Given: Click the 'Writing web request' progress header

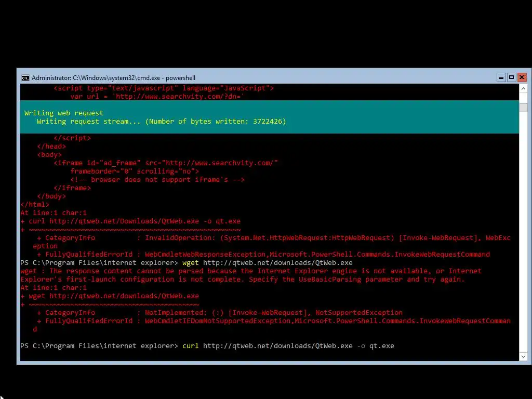Looking at the screenshot, I should [64, 113].
